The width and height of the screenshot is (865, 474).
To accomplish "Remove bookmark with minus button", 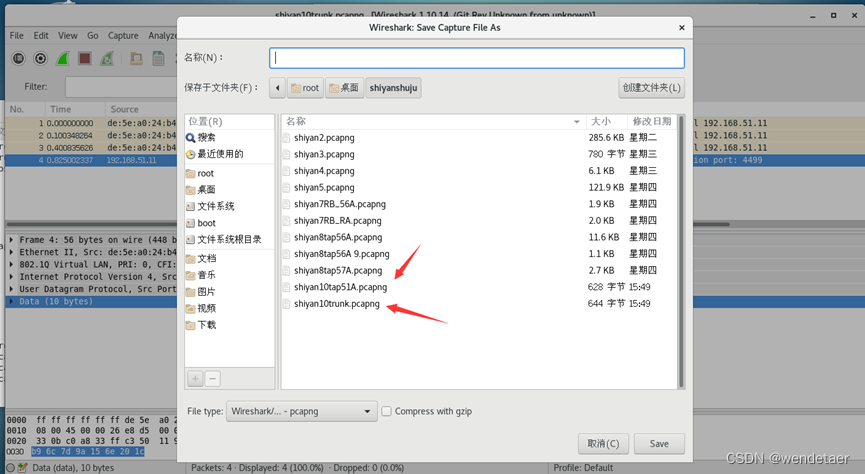I will 212,379.
